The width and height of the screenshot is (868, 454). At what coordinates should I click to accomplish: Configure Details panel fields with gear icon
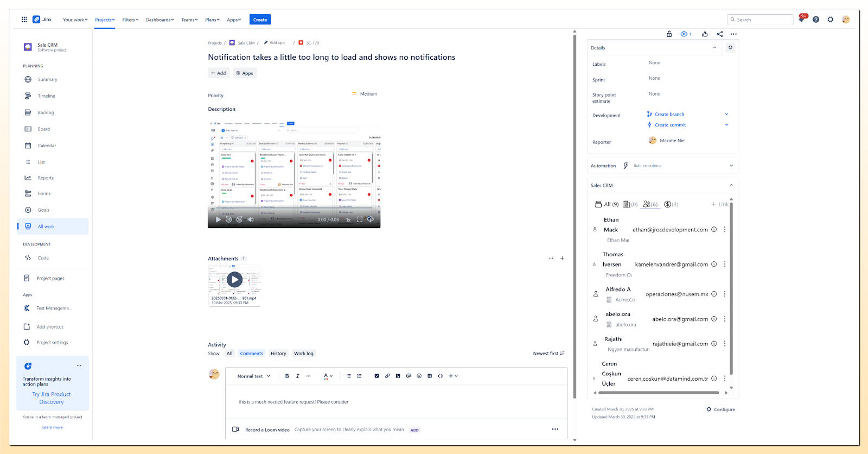[730, 47]
